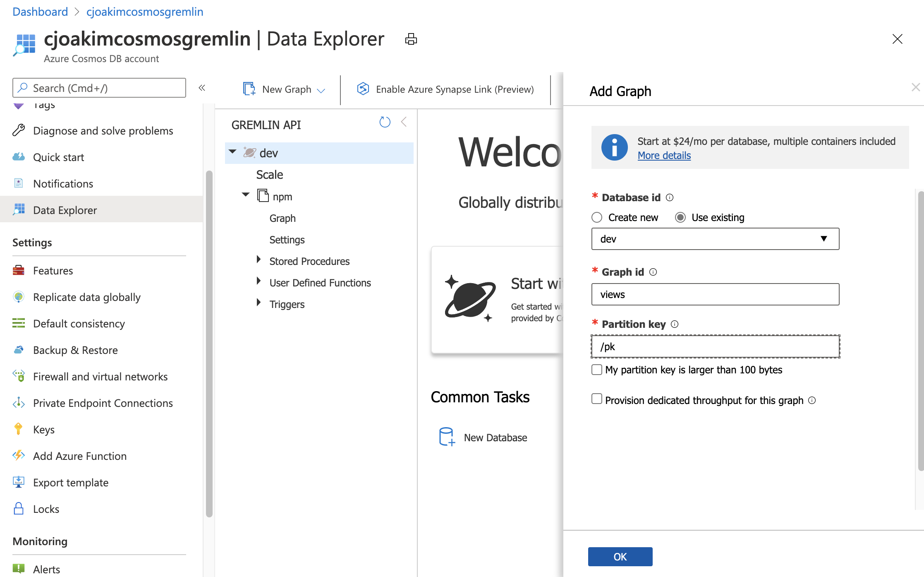Screen dimensions: 924x577
Task: Click the Export template monitor icon
Action: pos(19,482)
